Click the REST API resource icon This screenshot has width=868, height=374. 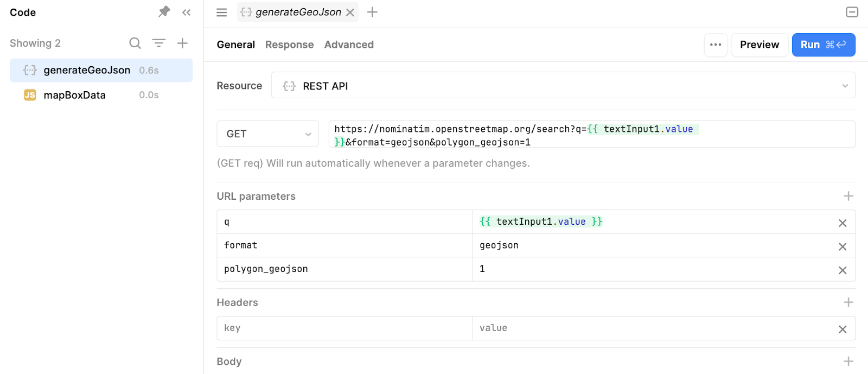click(289, 86)
